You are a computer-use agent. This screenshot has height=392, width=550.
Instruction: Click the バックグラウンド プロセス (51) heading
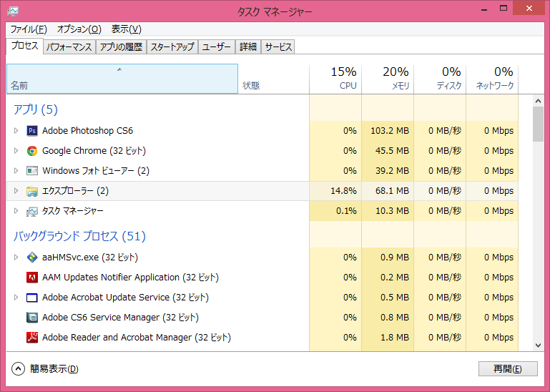[x=79, y=236]
